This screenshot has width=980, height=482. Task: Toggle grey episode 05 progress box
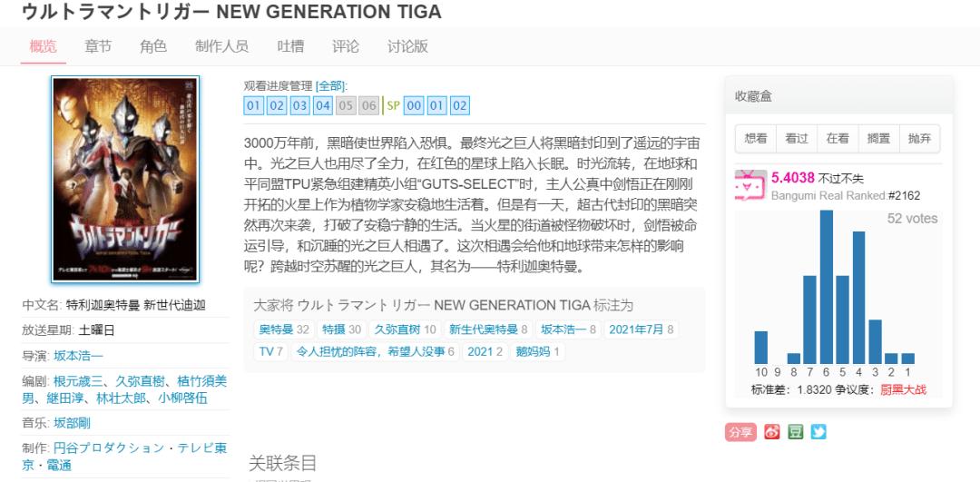coord(346,105)
